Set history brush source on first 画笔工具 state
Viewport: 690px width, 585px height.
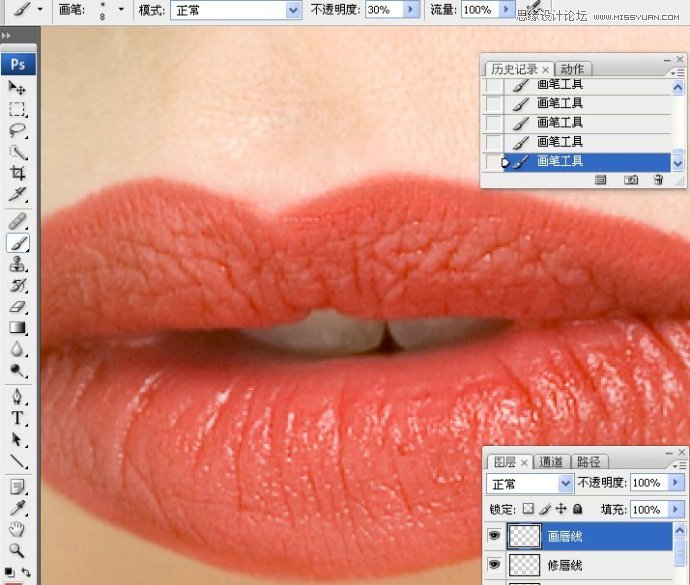click(494, 85)
